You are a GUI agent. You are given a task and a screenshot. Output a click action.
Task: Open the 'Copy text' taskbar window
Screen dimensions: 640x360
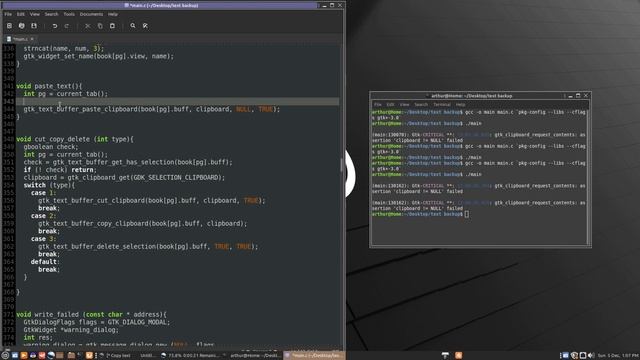click(116, 356)
